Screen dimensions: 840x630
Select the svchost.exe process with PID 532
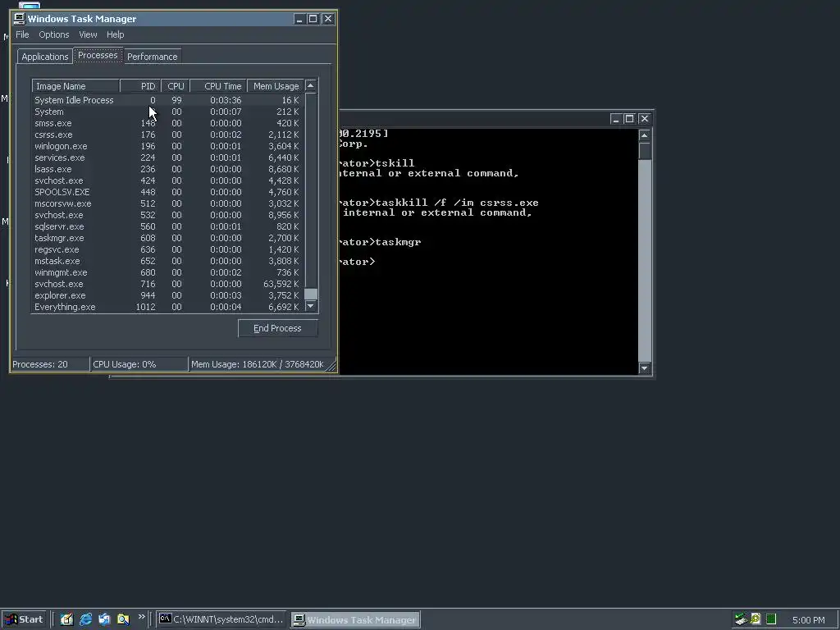pyautogui.click(x=167, y=215)
